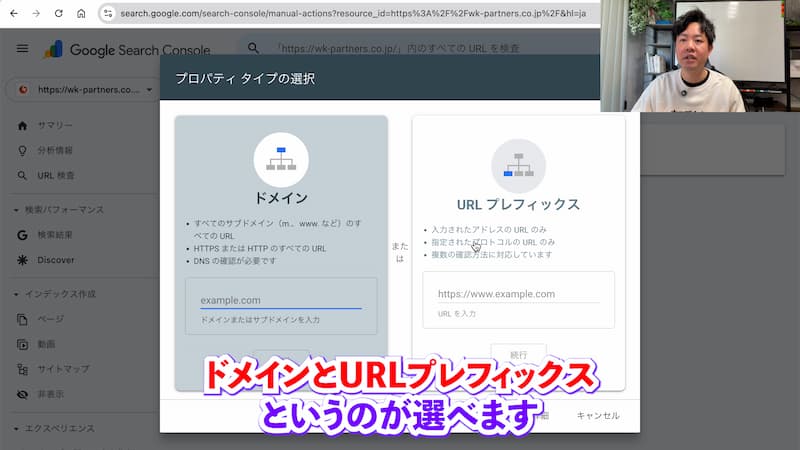Click '複数の確認方法に対応しています' bullet text
800x450 pixels.
click(492, 255)
